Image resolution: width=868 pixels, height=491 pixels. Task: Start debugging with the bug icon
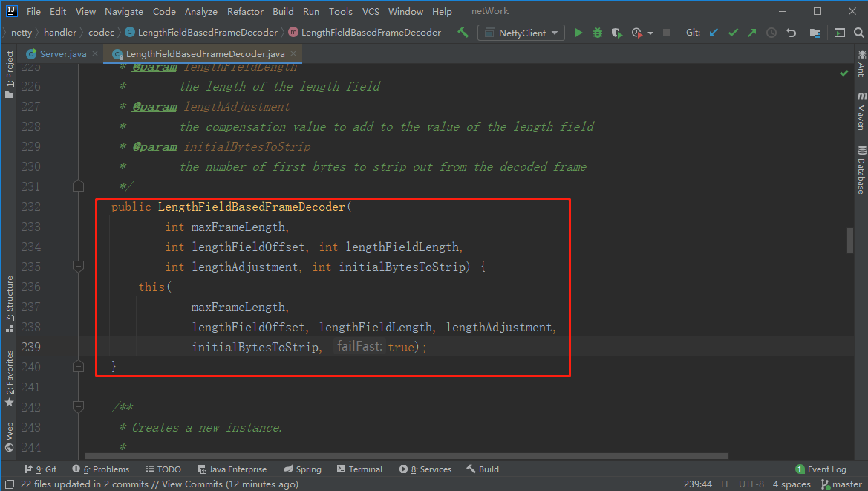tap(597, 33)
